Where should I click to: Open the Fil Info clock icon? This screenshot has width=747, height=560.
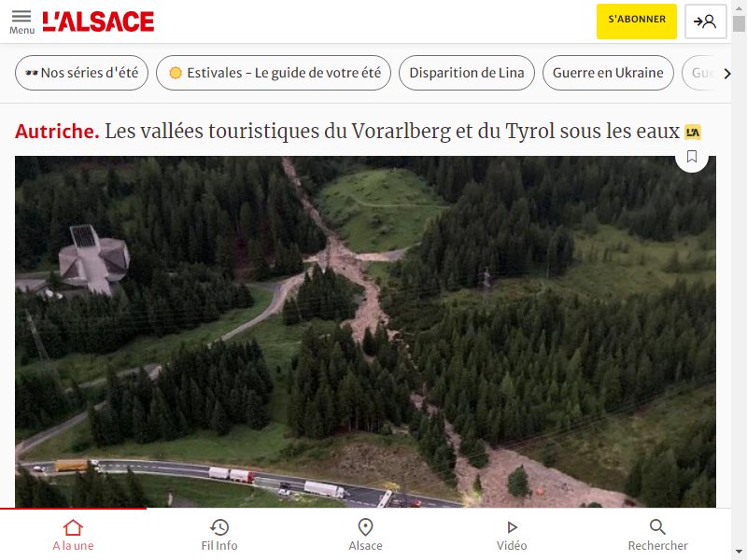(219, 527)
